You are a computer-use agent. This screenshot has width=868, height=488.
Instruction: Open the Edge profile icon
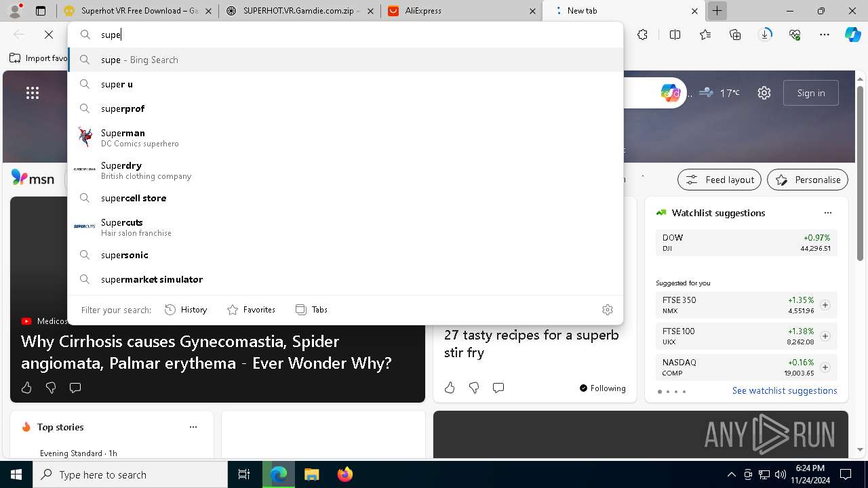[15, 11]
